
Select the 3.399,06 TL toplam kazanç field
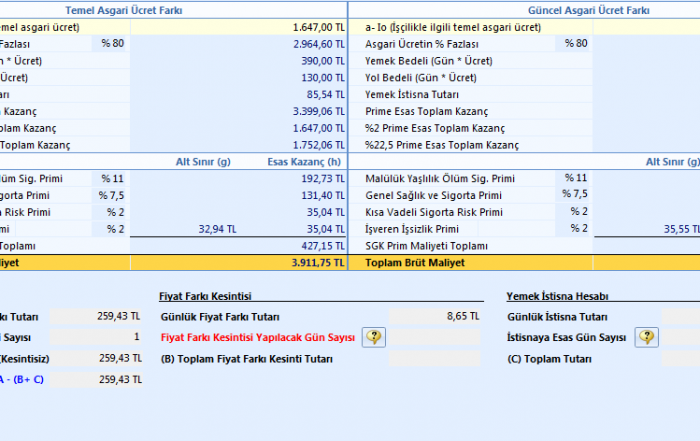coord(238,111)
